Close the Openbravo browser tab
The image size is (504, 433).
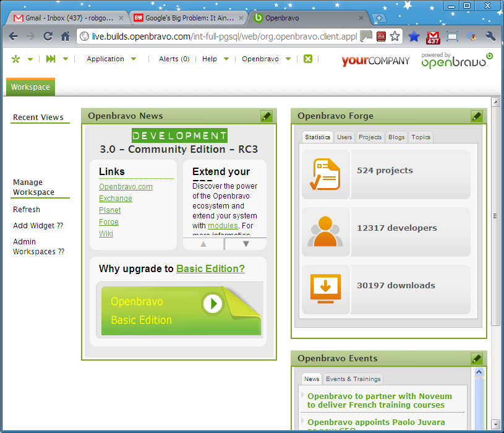pos(361,18)
